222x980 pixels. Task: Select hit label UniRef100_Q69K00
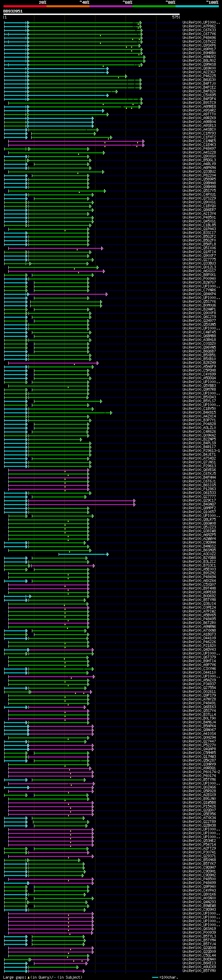199,68
